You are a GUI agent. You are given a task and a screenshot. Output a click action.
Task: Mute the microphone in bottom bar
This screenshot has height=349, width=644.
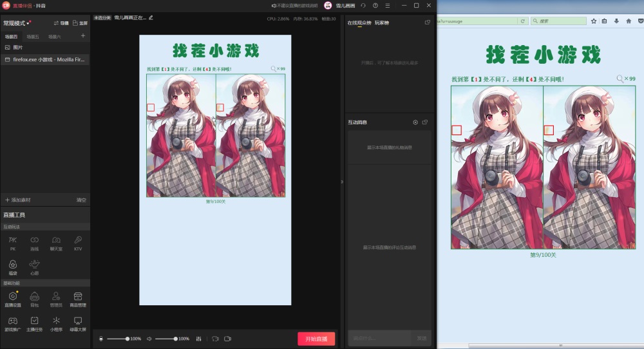(101, 339)
